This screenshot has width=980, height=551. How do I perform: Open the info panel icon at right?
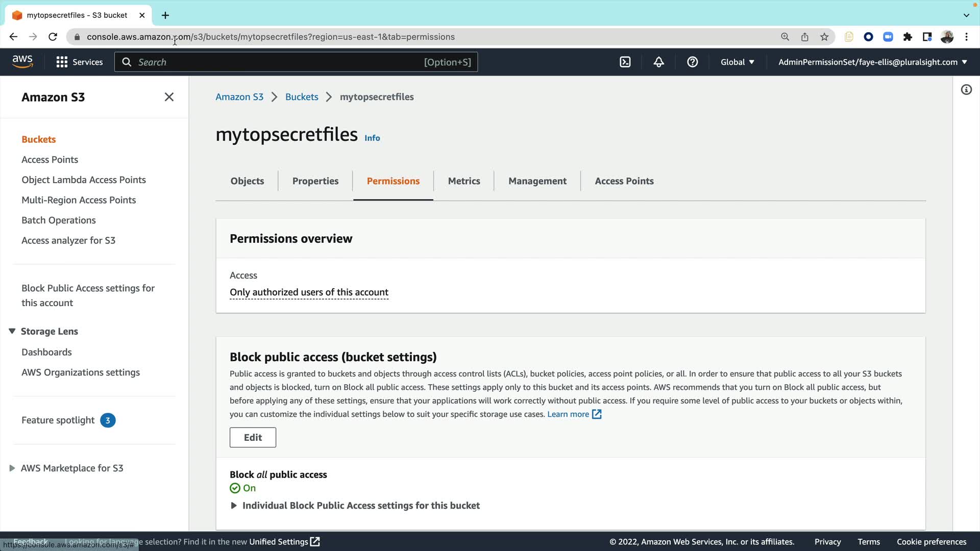[966, 90]
